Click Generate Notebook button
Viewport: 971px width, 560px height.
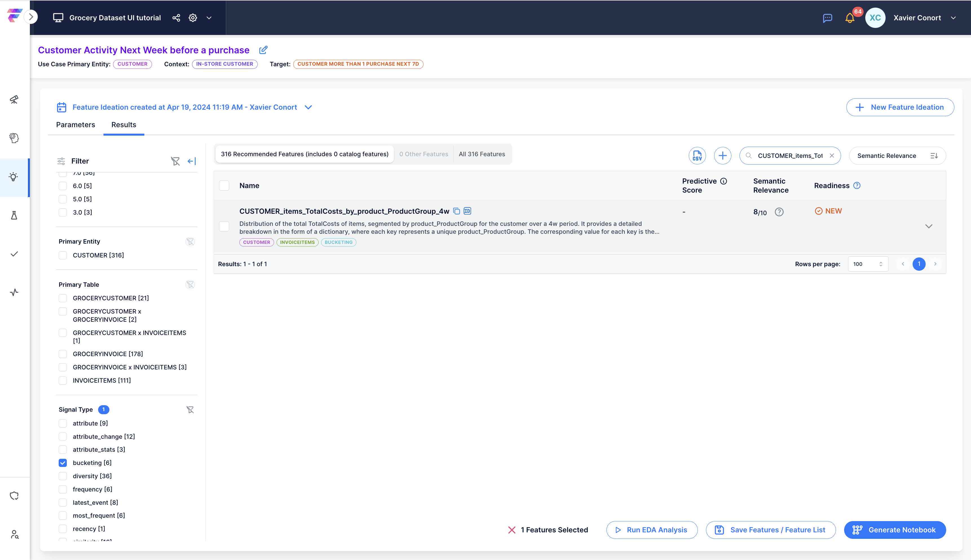coord(895,530)
